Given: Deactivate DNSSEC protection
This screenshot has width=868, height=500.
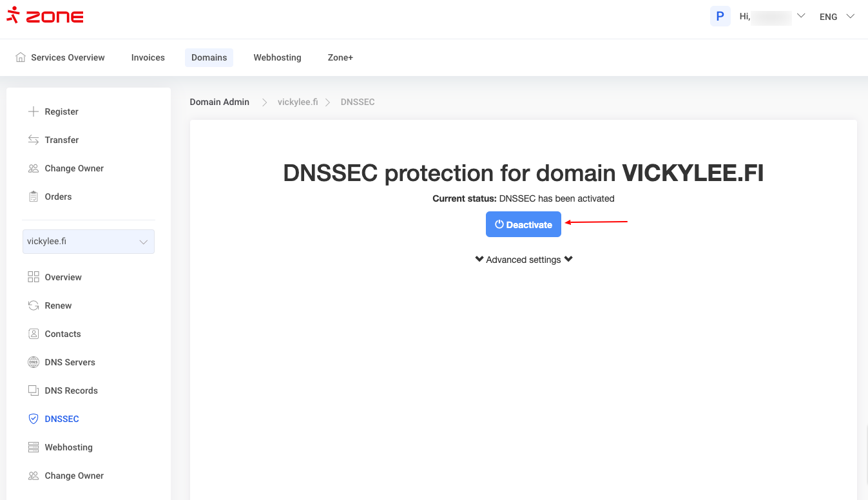Looking at the screenshot, I should [x=523, y=225].
